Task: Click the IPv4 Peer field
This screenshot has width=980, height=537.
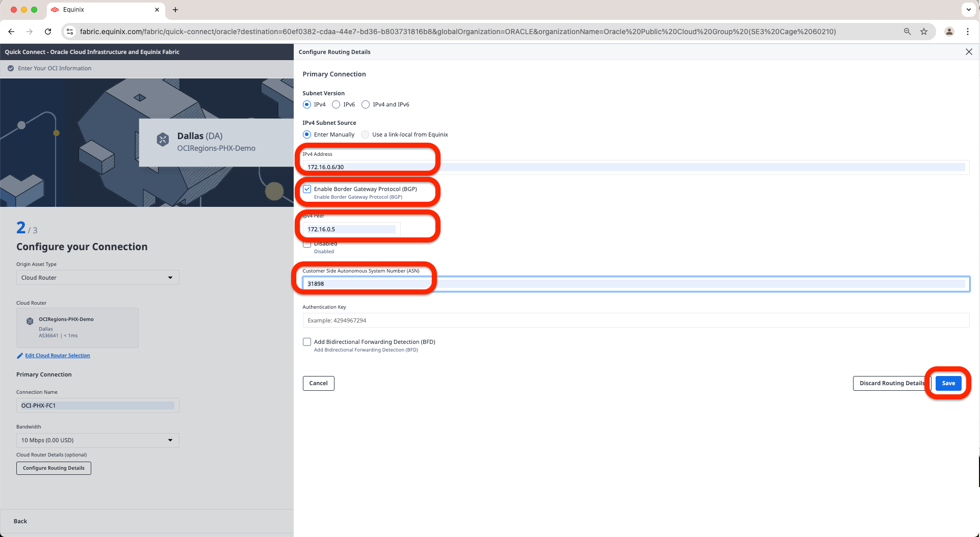Action: coord(351,229)
